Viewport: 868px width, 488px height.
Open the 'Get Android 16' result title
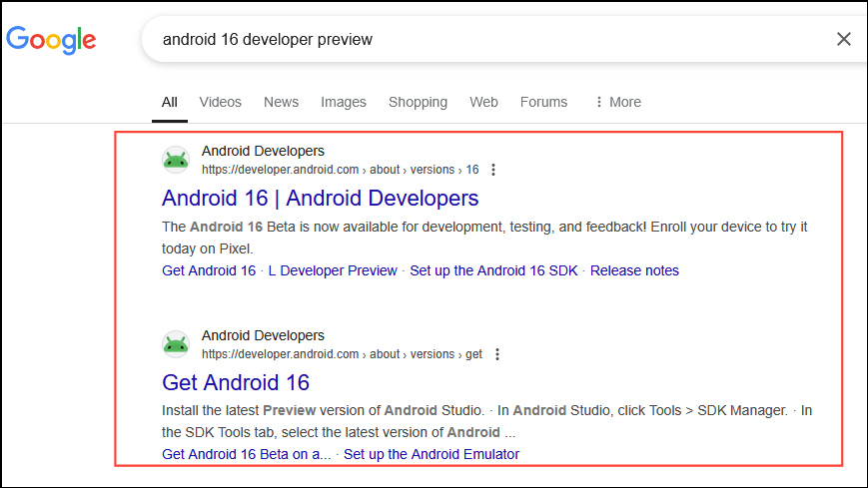tap(236, 382)
